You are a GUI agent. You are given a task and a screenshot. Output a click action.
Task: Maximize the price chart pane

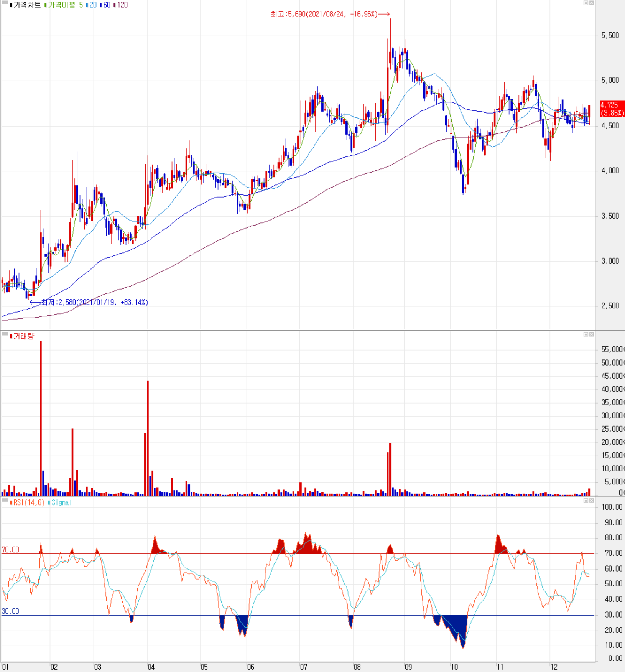(x=586, y=3)
